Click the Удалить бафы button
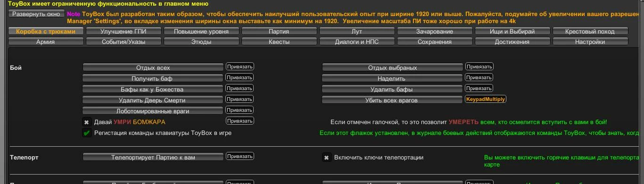Viewport: 644px width, 184px height. [x=392, y=89]
